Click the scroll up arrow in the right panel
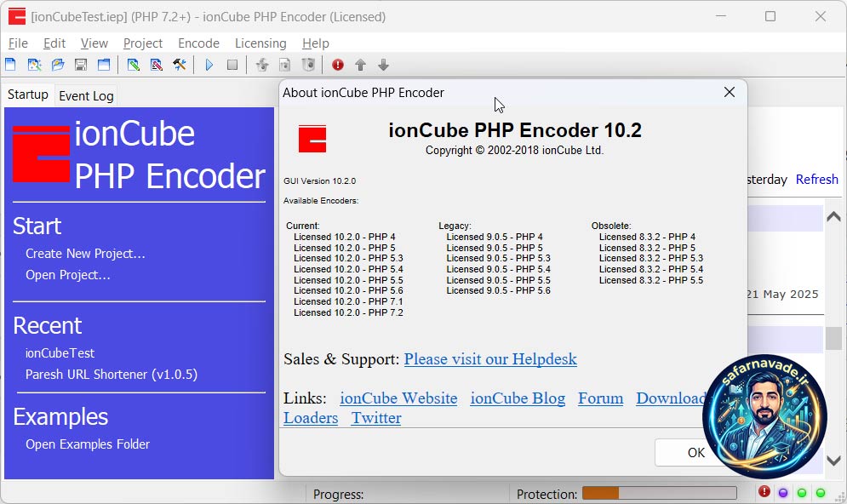This screenshot has width=847, height=504. 833,216
